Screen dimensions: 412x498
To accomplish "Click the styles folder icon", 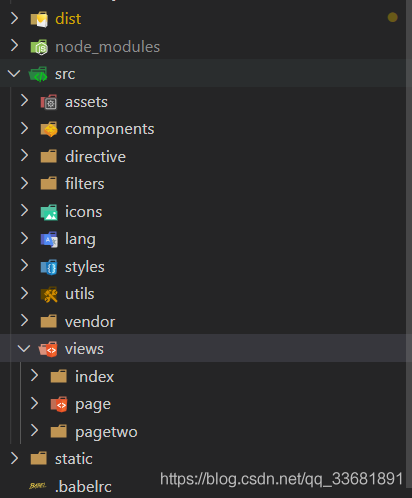I will tap(49, 267).
